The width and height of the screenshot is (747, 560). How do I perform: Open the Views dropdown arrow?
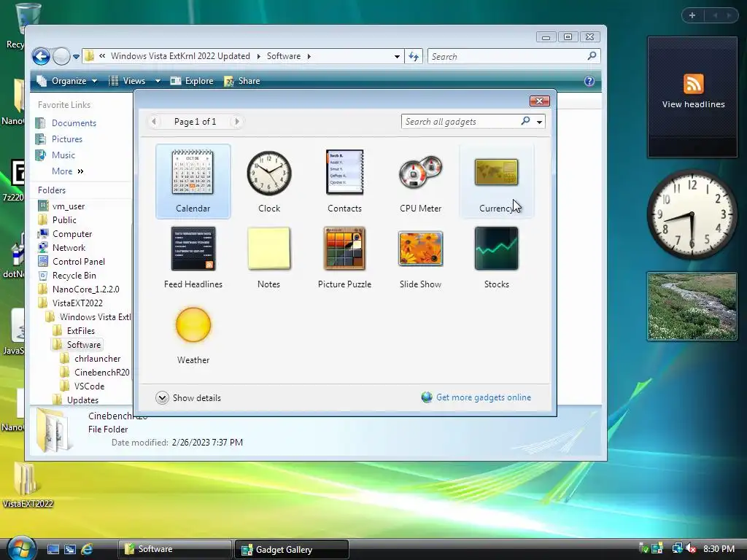pyautogui.click(x=158, y=81)
